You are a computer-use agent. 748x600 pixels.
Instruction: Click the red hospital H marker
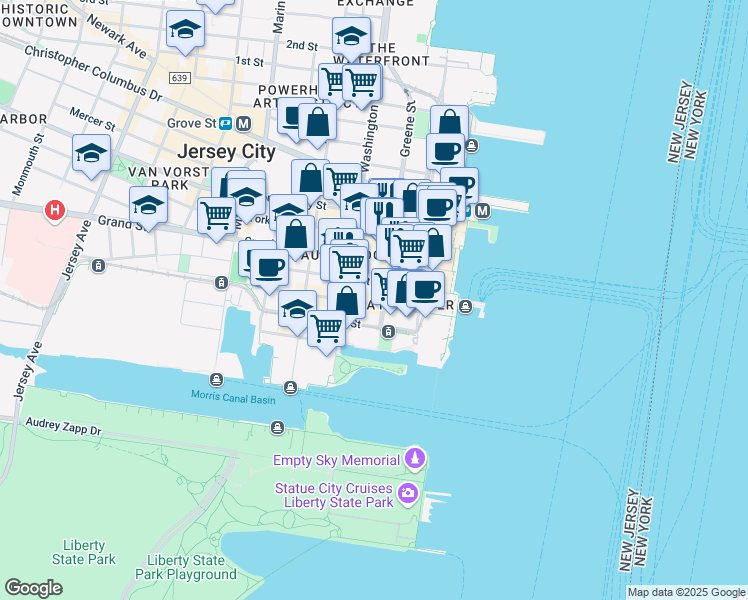coord(55,210)
